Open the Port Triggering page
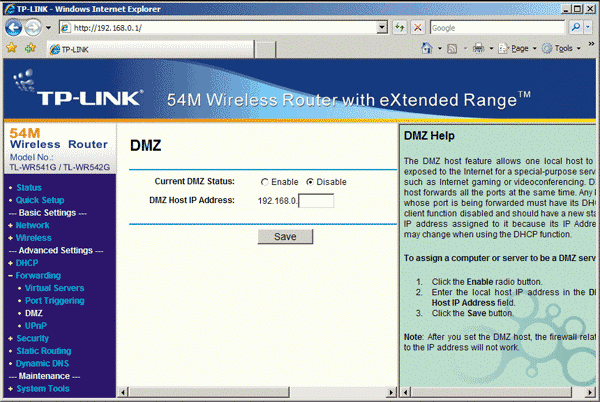Viewport: 600px width, 402px height. tap(55, 301)
